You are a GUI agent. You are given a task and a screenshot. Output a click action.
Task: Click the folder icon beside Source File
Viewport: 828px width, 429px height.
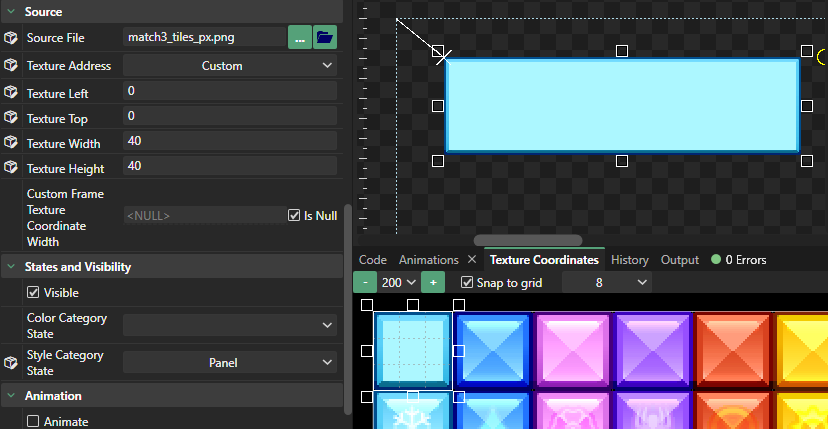coord(325,38)
